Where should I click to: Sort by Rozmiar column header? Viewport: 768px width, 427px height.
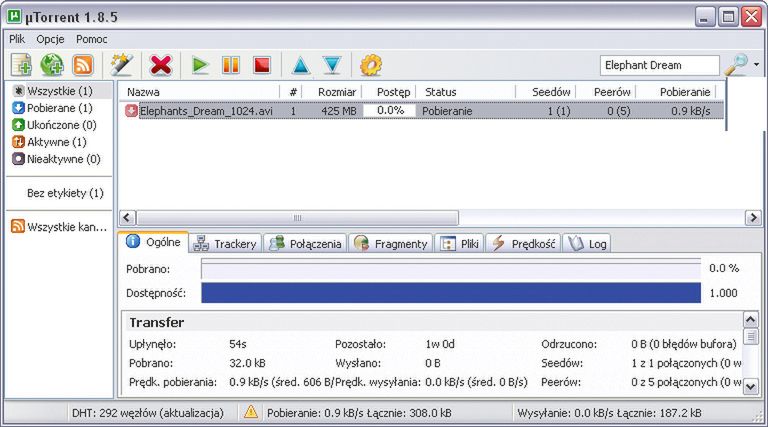tap(333, 92)
